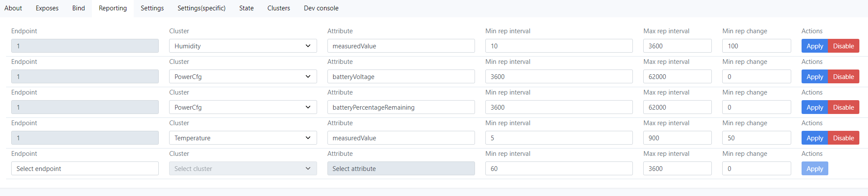Click Humidity's Min rep interval field
868x196 pixels.
tap(559, 46)
